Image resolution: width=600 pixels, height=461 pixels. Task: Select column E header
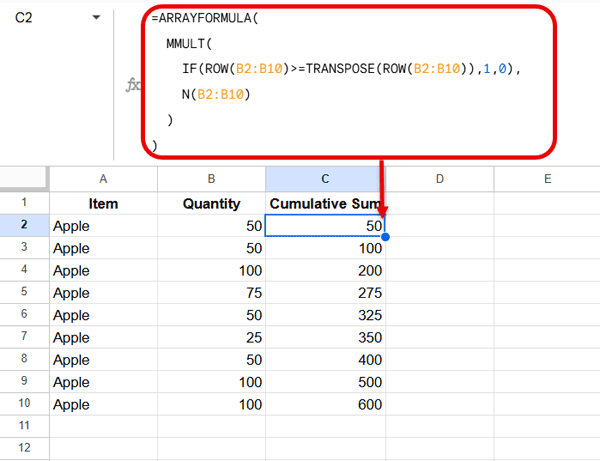tap(547, 179)
